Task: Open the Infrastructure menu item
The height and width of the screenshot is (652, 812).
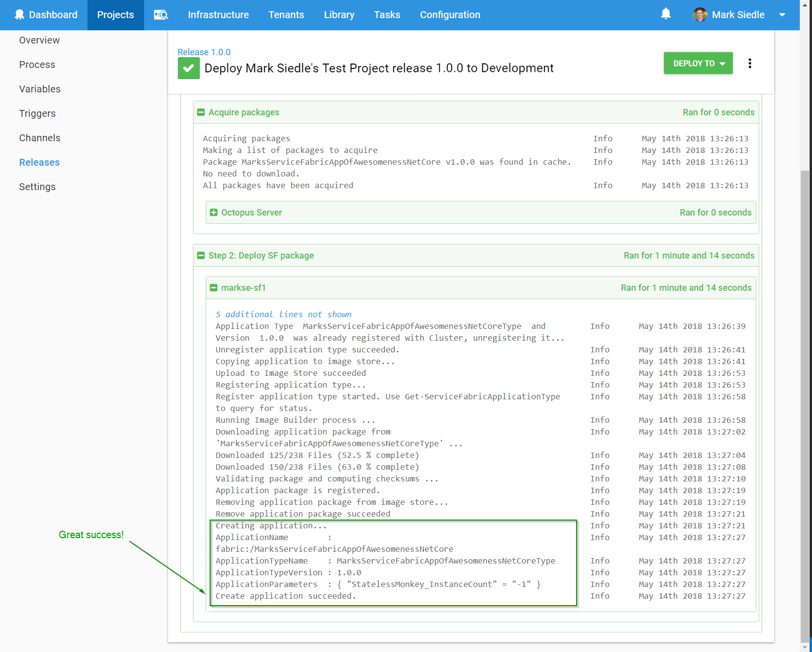Action: tap(218, 15)
